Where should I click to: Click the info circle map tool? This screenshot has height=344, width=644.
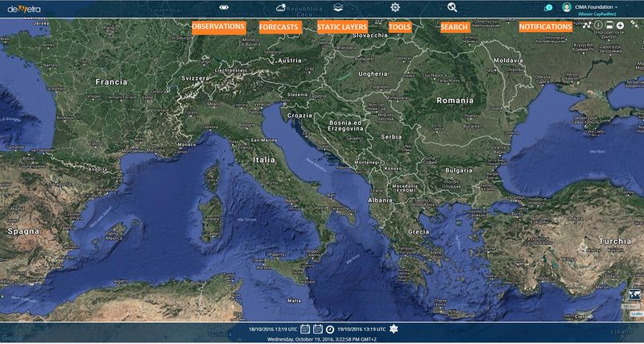[x=598, y=26]
